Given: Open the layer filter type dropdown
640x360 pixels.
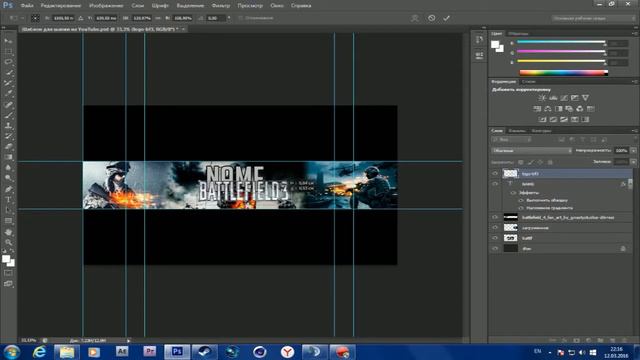Looking at the screenshot, I should coord(511,140).
